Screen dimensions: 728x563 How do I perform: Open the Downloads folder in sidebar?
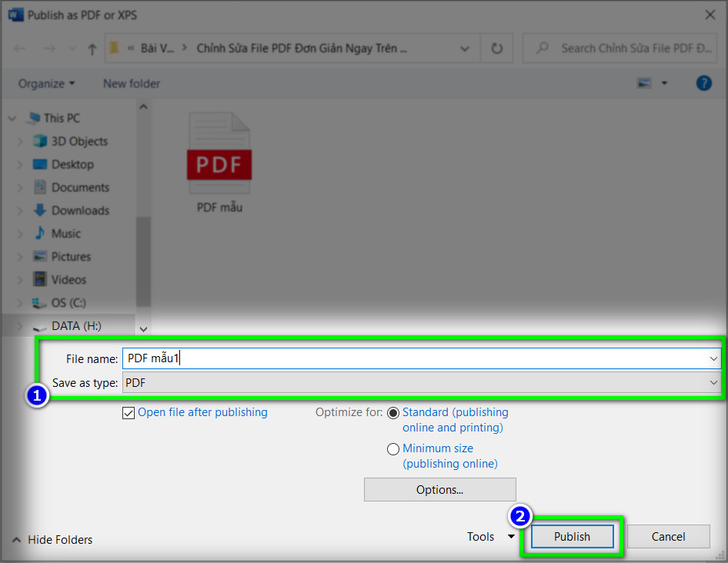80,211
